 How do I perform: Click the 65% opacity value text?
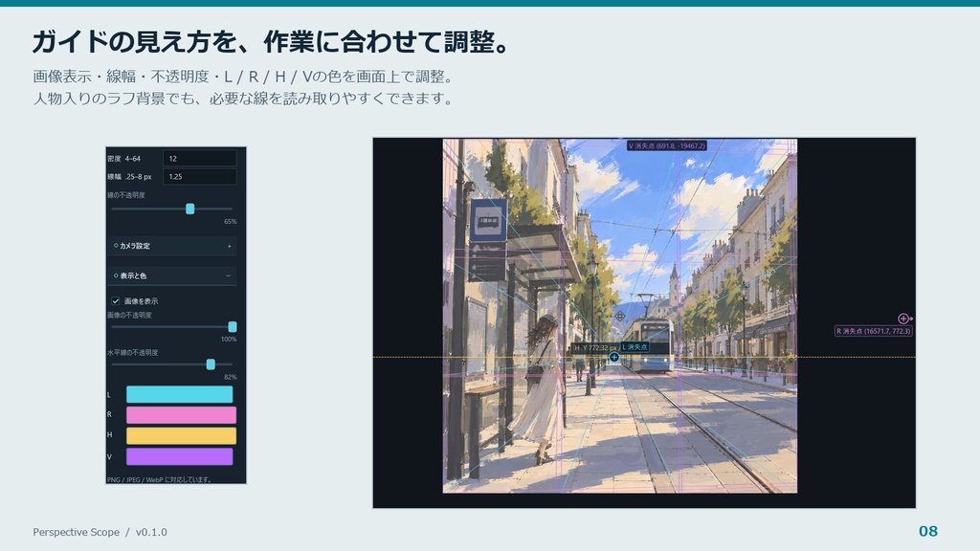230,222
